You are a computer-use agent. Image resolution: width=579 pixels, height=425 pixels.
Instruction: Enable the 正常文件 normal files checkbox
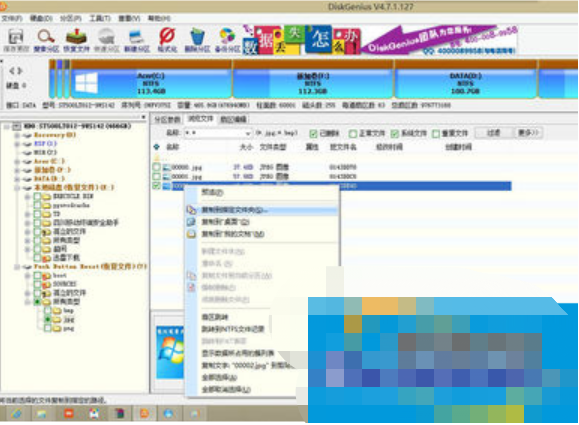tap(353, 133)
